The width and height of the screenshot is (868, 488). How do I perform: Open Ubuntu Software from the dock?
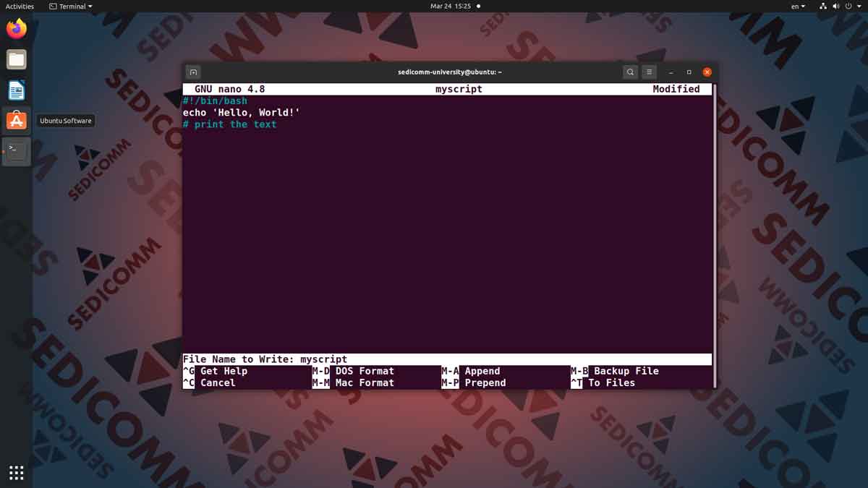16,120
